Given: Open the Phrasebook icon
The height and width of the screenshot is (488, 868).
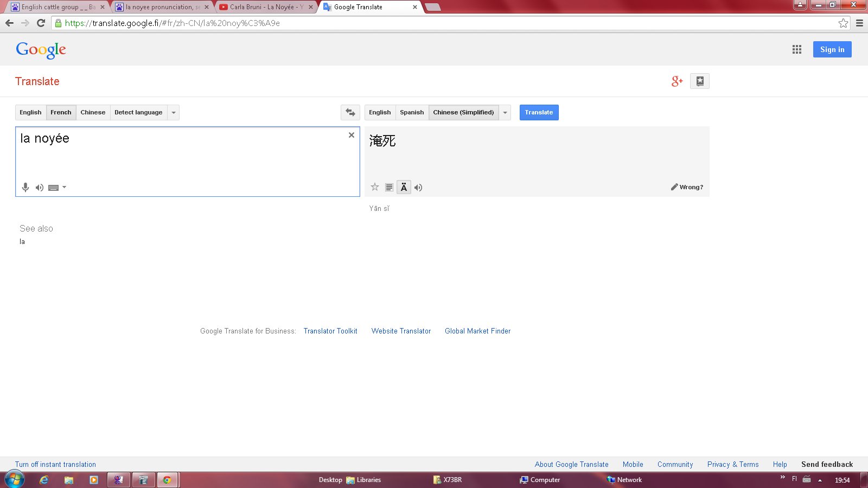Looking at the screenshot, I should [x=700, y=81].
